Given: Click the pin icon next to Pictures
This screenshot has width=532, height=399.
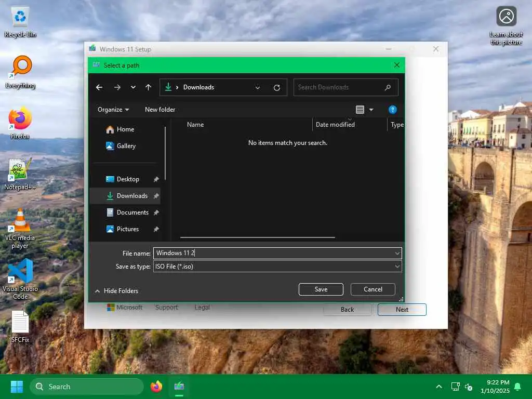Looking at the screenshot, I should [x=156, y=229].
